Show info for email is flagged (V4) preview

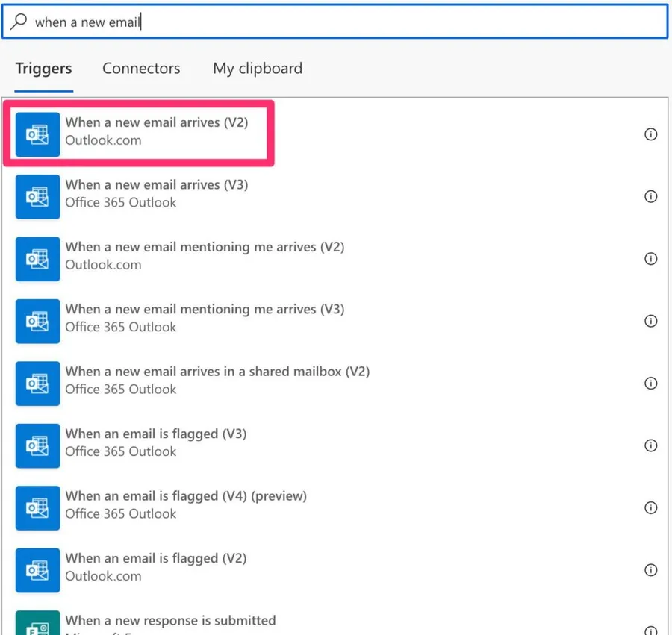pyautogui.click(x=650, y=507)
